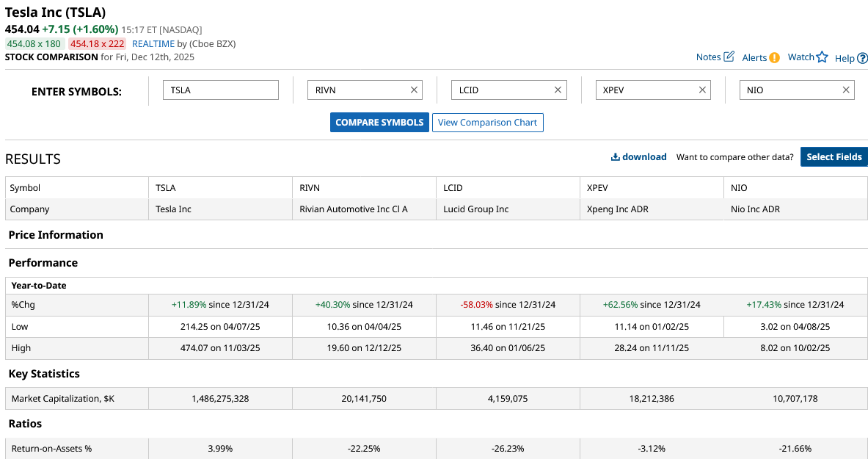Open the Notes edit icon
This screenshot has height=459, width=868.
(729, 57)
